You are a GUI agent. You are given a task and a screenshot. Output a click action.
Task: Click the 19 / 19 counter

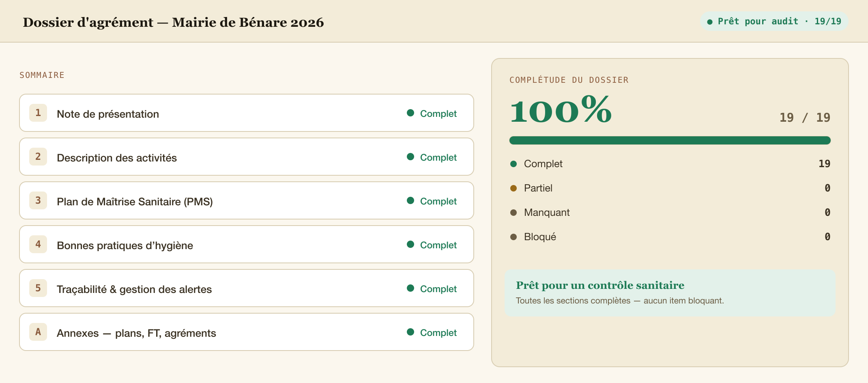[805, 117]
